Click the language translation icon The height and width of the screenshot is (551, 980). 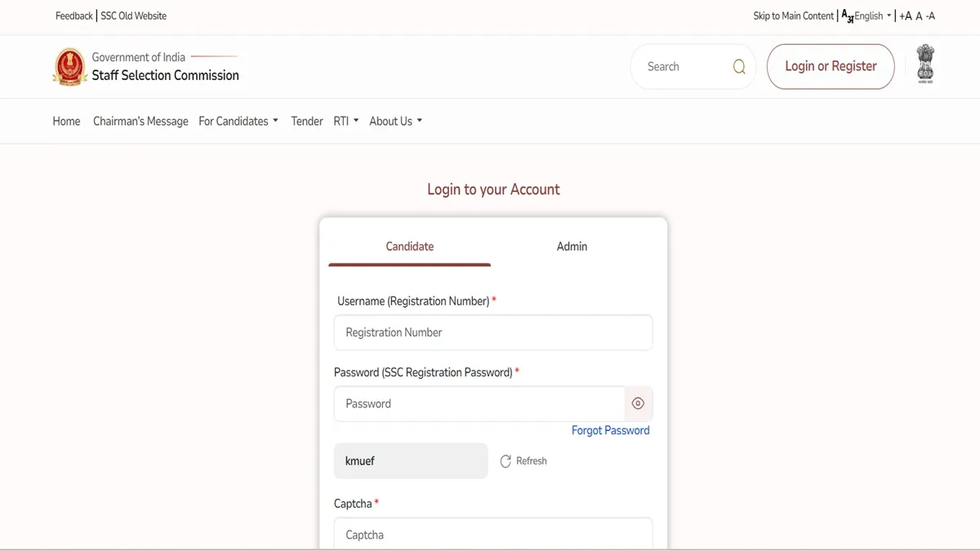click(847, 16)
